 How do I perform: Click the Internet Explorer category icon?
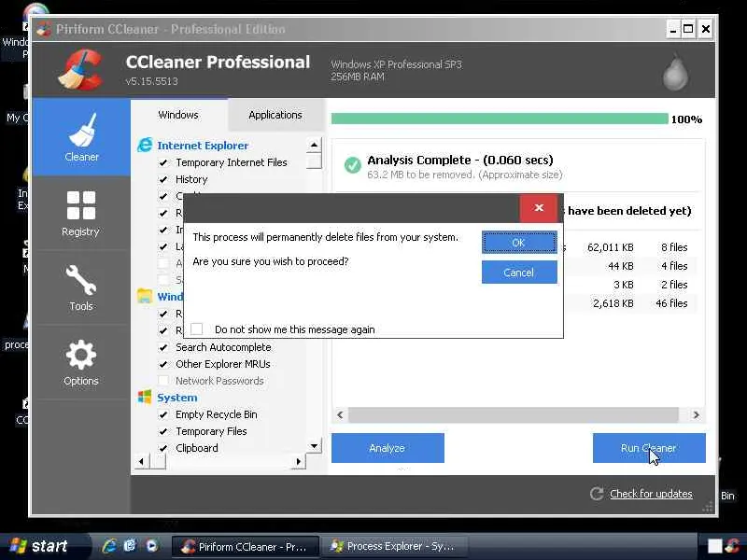tap(145, 145)
